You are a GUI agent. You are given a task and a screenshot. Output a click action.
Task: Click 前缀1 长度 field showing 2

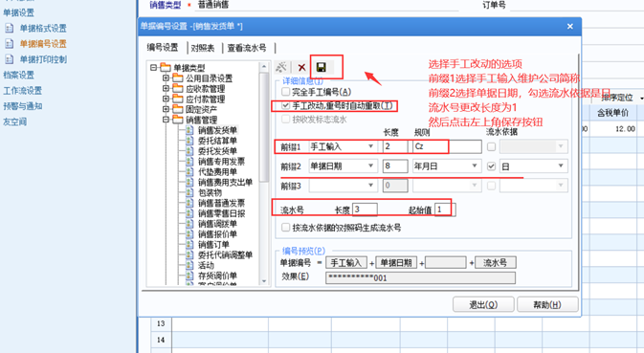(x=395, y=146)
